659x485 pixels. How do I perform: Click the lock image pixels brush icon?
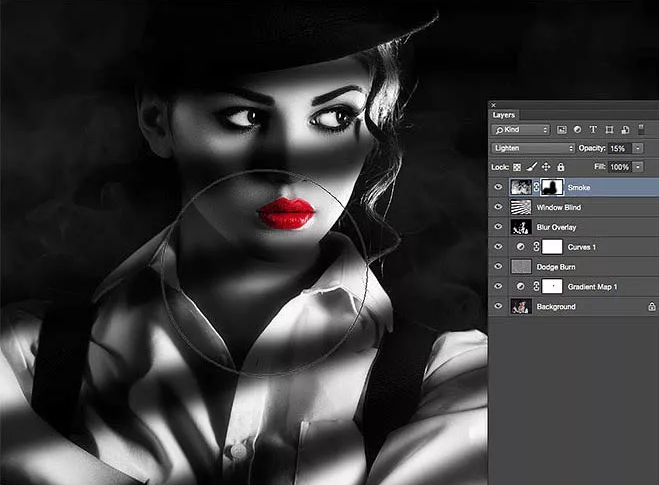pyautogui.click(x=532, y=166)
